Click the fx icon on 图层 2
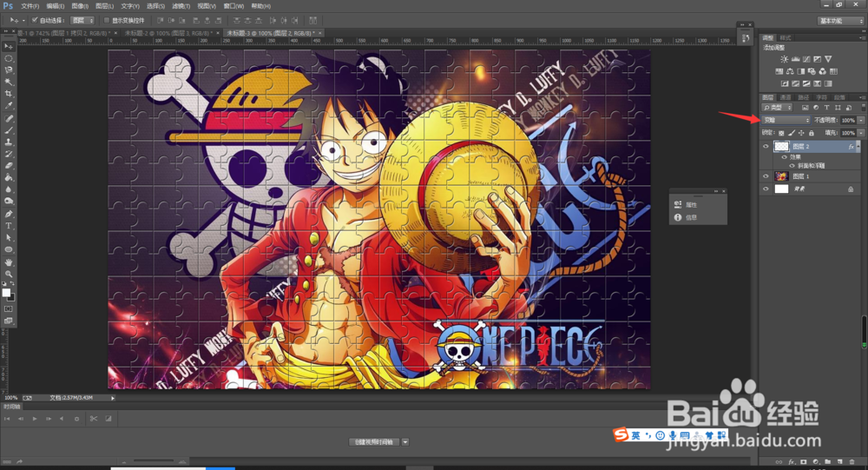 pos(851,146)
